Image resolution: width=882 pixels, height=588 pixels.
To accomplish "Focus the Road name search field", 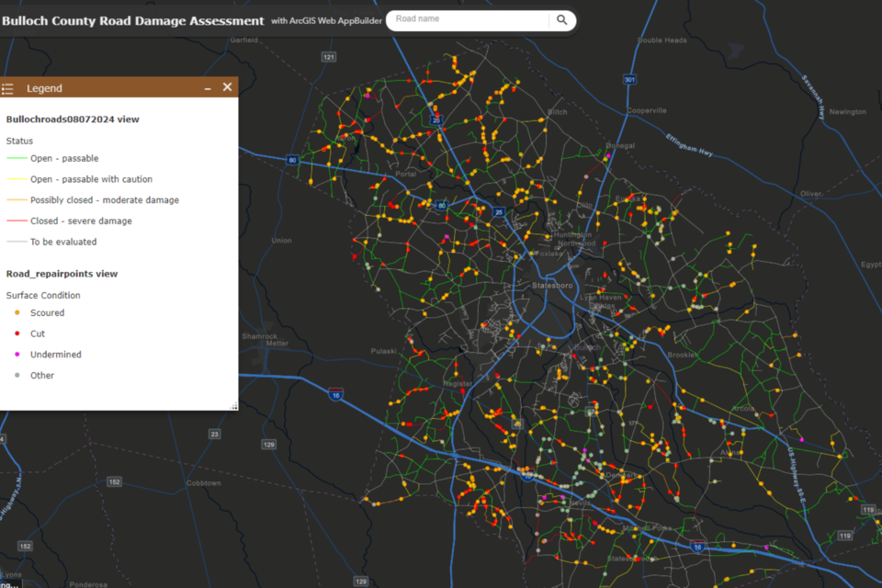I will [469, 19].
